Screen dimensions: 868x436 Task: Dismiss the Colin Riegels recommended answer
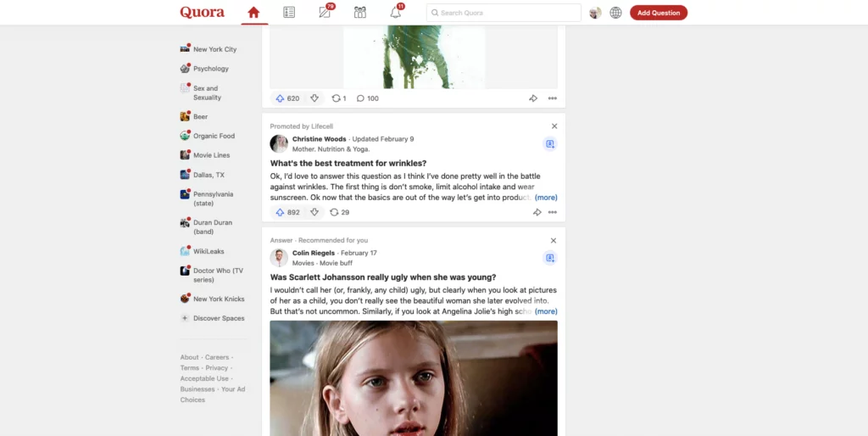(554, 240)
